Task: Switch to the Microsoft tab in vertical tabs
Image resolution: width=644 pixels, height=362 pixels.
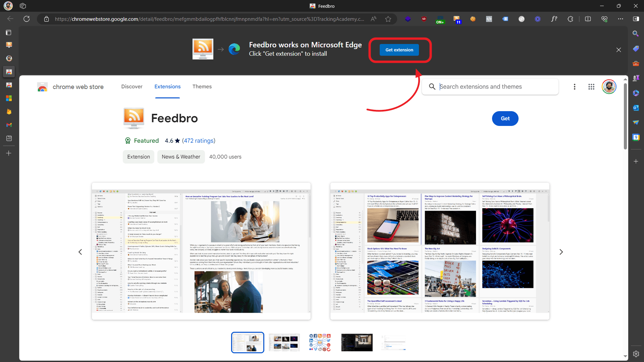Action: [9, 98]
